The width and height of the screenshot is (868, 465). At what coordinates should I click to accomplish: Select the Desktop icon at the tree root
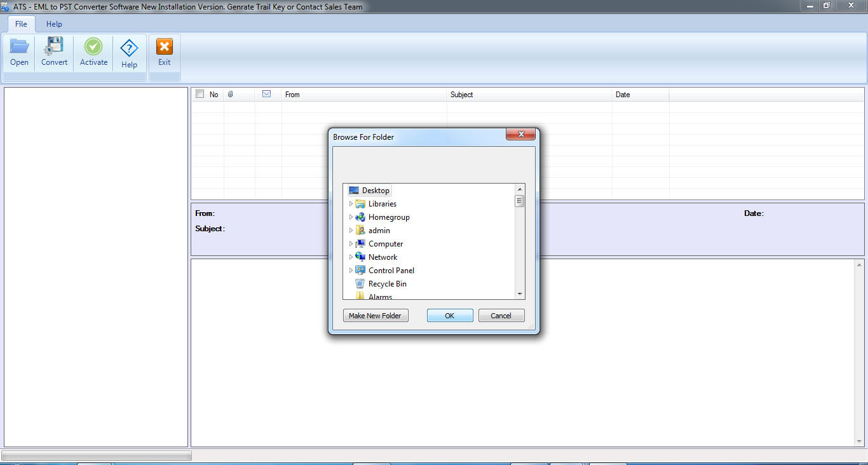tap(354, 191)
